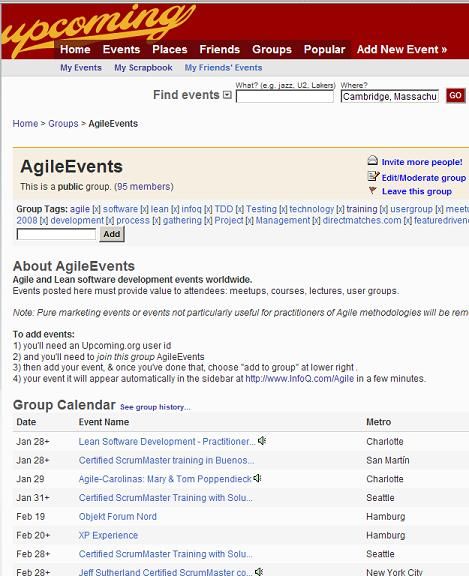Open the Friends navigation tab
The image size is (469, 576).
pos(220,49)
